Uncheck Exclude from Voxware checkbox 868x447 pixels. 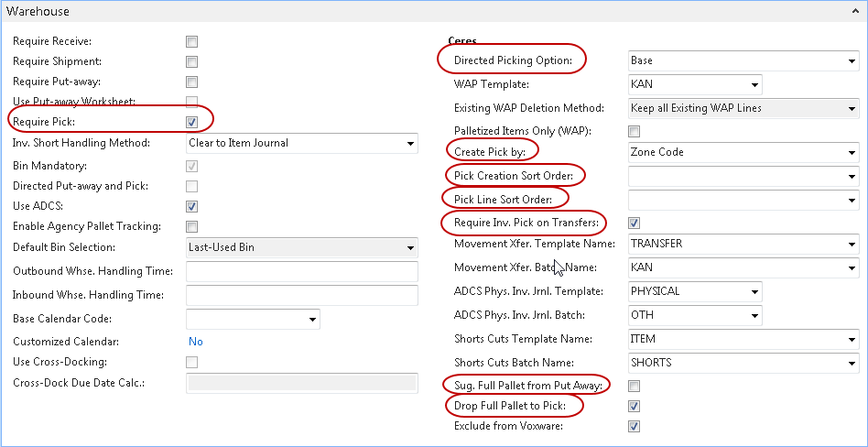point(635,426)
